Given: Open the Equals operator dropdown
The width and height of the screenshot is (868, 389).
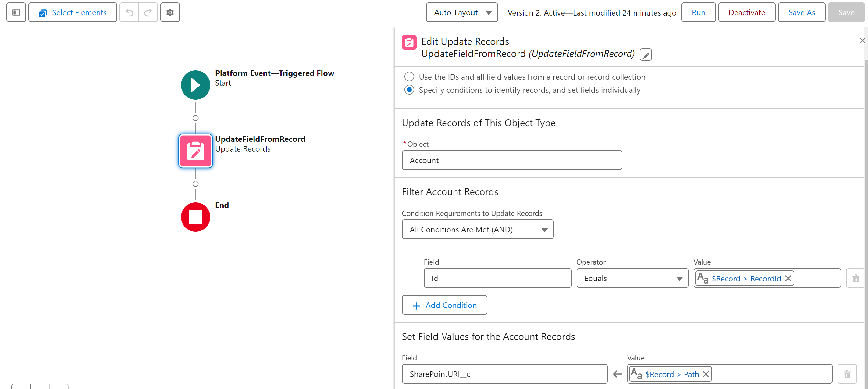Looking at the screenshot, I should pyautogui.click(x=632, y=278).
